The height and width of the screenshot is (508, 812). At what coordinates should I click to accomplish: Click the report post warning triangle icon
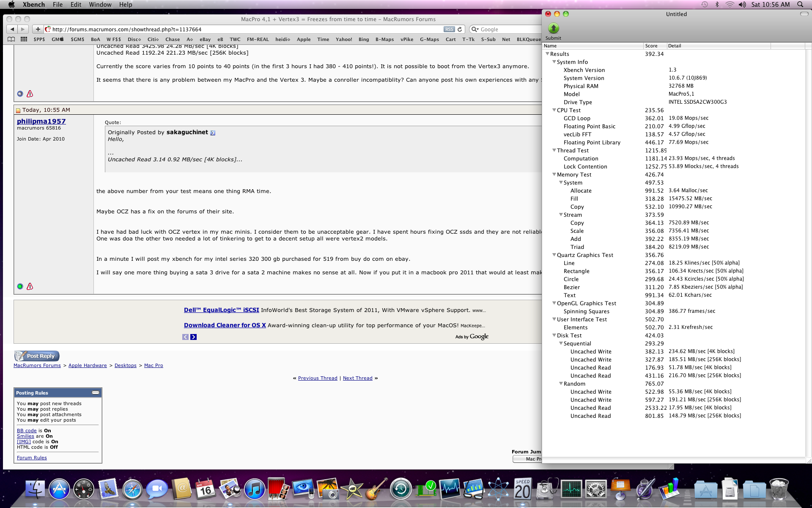point(30,287)
